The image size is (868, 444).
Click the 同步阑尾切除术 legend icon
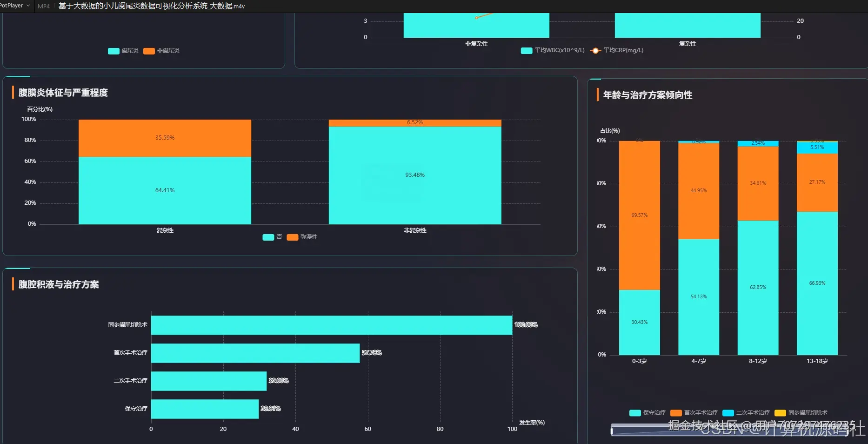point(780,413)
